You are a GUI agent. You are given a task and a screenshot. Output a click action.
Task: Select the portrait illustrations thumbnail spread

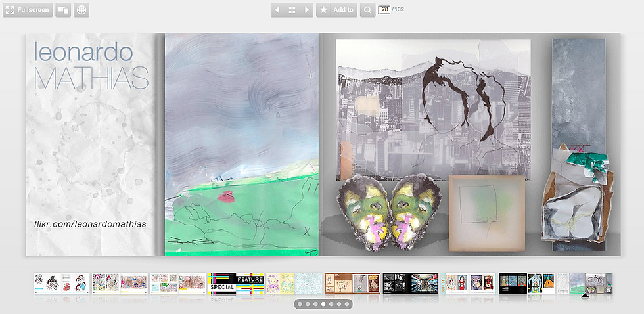click(x=469, y=283)
